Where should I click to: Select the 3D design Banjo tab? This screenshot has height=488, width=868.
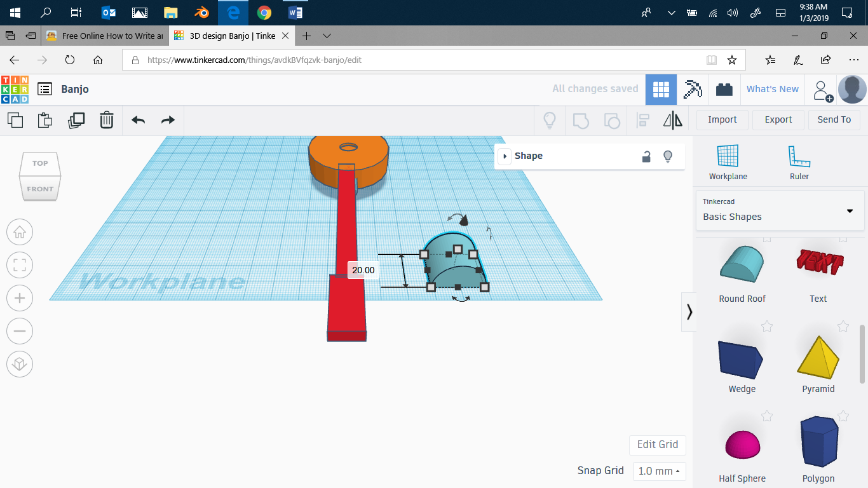click(232, 36)
